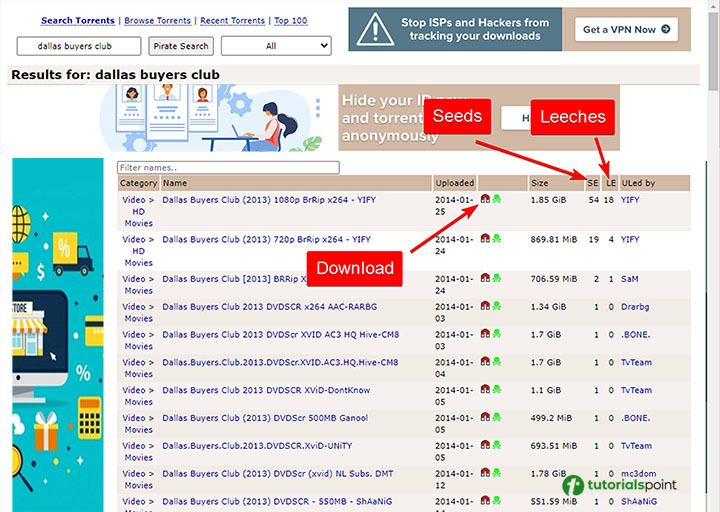Click green skull icon in AAC-RARBG row

pyautogui.click(x=496, y=306)
